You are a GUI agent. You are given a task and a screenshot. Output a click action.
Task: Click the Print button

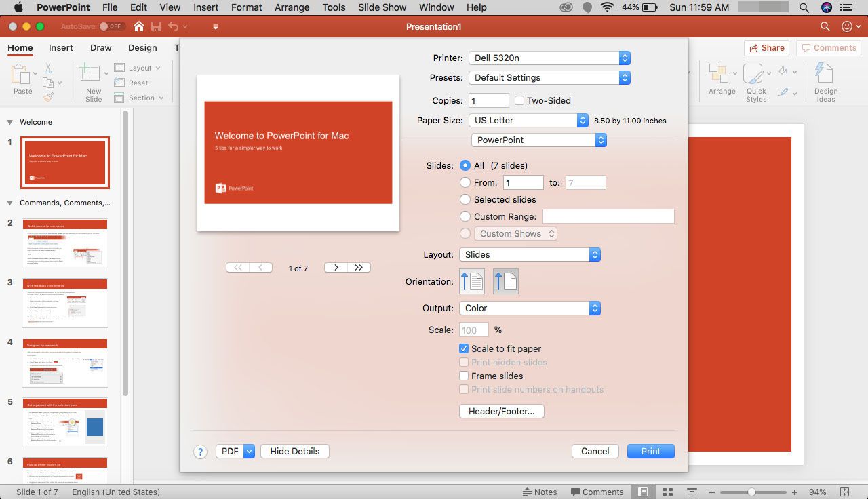[x=650, y=451]
